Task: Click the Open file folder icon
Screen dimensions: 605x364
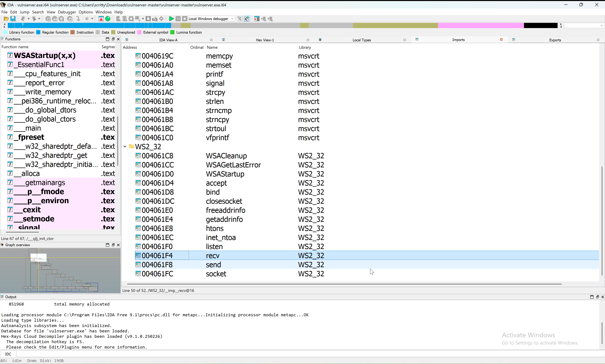Action: coord(6,19)
